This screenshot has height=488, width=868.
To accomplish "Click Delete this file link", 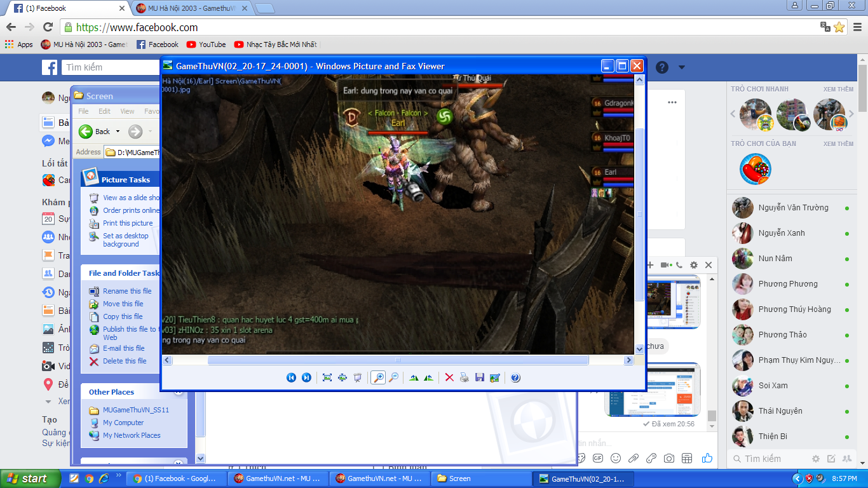I will [x=125, y=361].
